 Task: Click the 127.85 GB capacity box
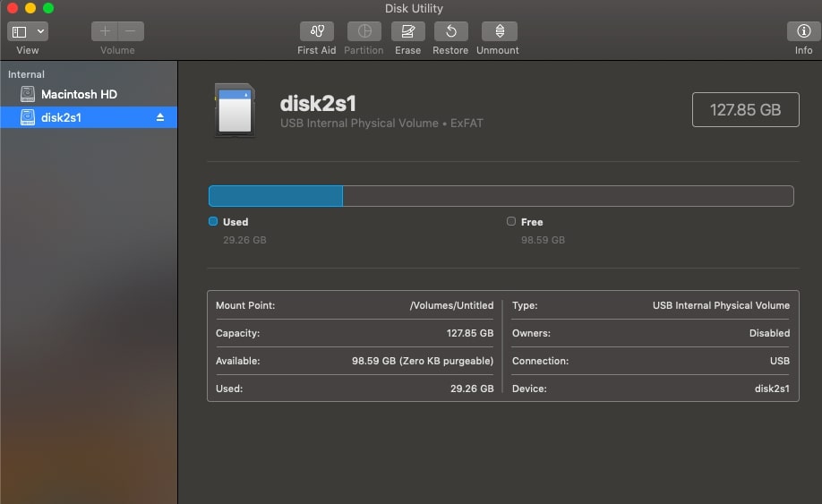[x=745, y=109]
